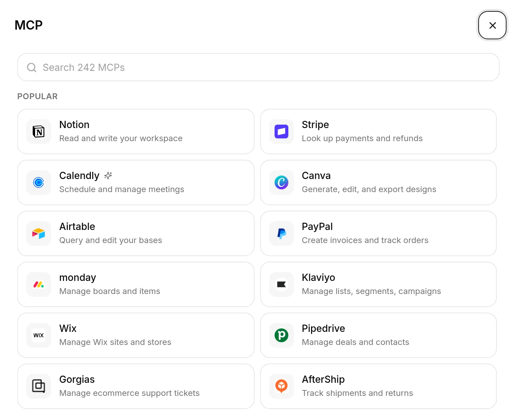Click the MCP dialog title
523x420 pixels.
pyautogui.click(x=29, y=25)
